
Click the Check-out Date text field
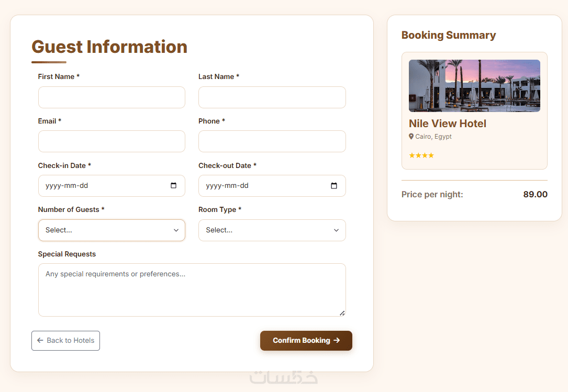tap(262, 186)
